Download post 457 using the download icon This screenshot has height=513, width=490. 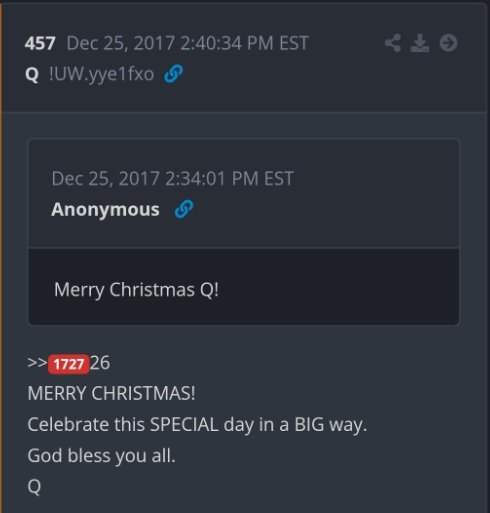420,43
